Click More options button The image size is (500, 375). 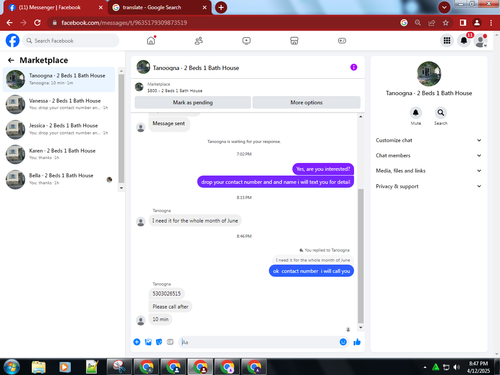[x=306, y=102]
